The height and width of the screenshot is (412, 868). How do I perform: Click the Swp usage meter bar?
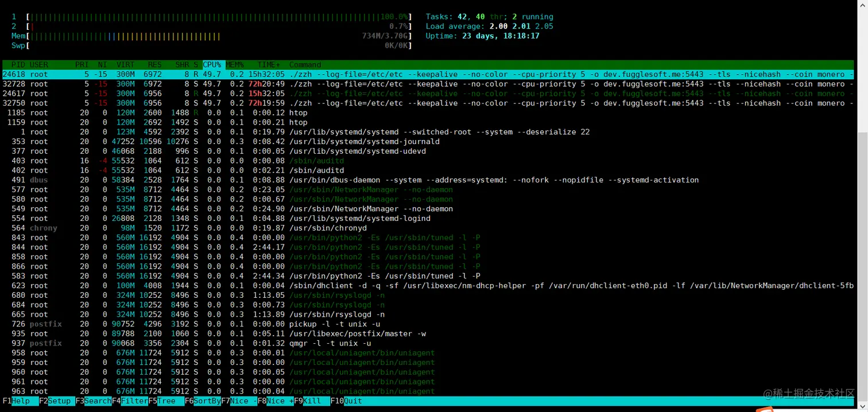coord(219,45)
